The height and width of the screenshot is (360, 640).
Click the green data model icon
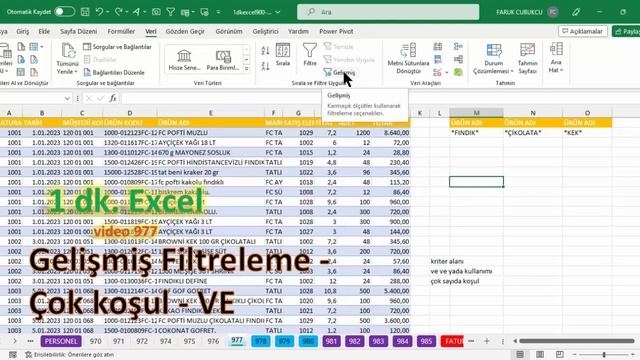tap(458, 72)
